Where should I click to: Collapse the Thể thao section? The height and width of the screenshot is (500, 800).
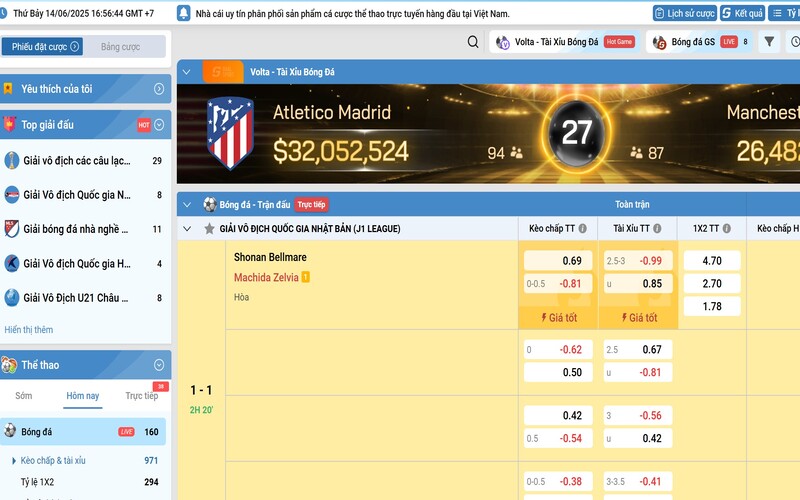click(x=159, y=365)
